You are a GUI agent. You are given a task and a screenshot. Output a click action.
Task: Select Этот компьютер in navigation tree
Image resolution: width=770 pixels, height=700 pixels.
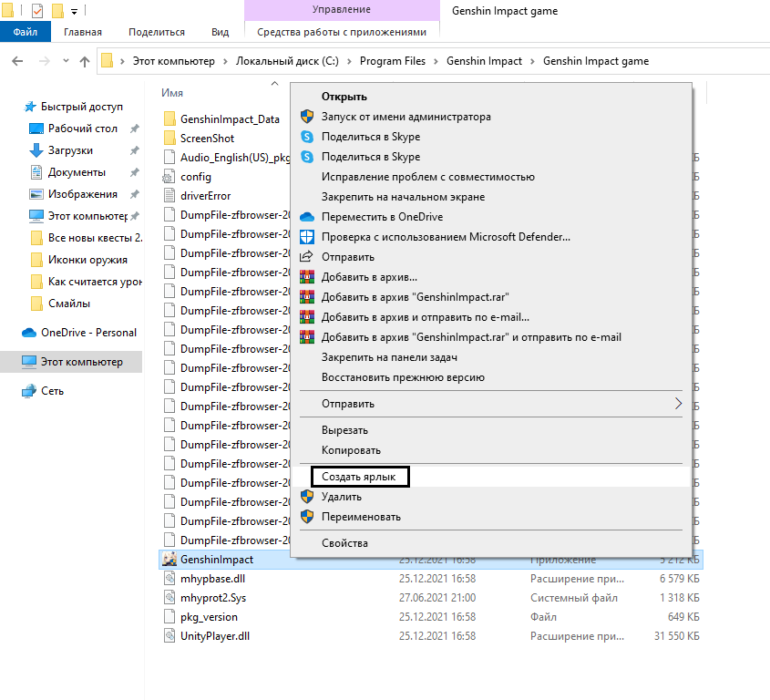(81, 362)
